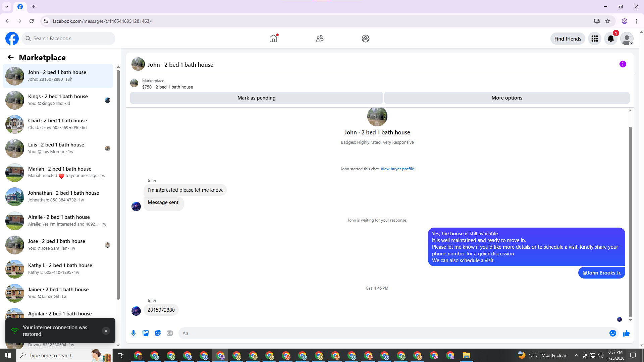The image size is (644, 362).
Task: Dismiss the internet connection restored notice
Action: point(106,331)
